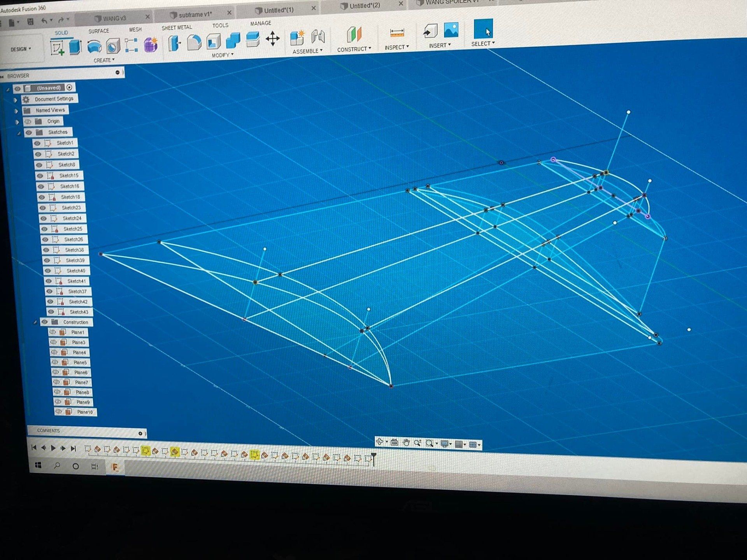Switch to the subframe v1 document tab
The width and height of the screenshot is (747, 560).
coord(195,15)
